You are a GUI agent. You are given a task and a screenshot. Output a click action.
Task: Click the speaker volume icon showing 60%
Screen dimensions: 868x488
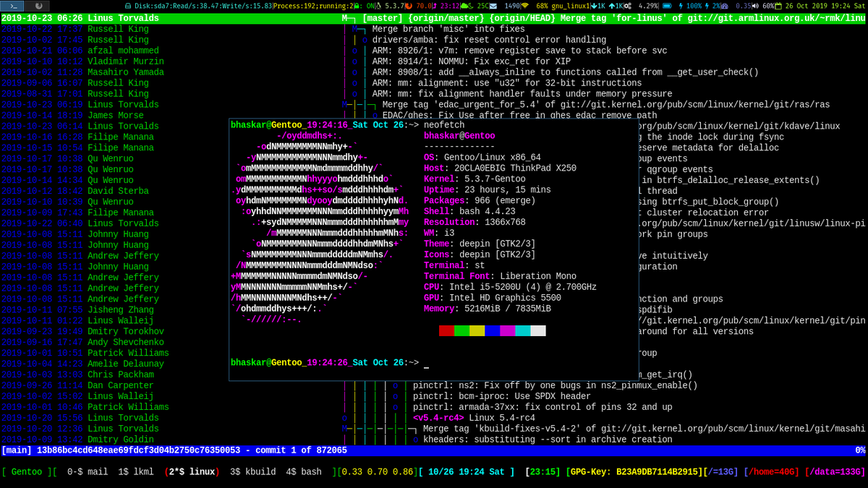755,6
